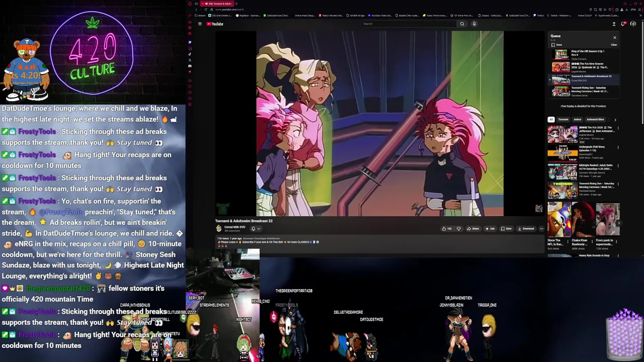Select the Animated films filter chip
The width and height of the screenshot is (644, 362).
pos(595,120)
